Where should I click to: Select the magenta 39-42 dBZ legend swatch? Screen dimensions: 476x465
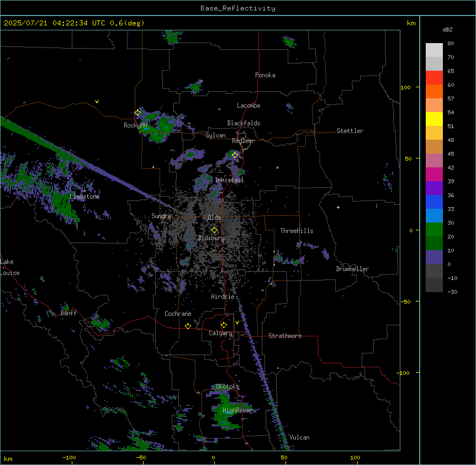434,174
